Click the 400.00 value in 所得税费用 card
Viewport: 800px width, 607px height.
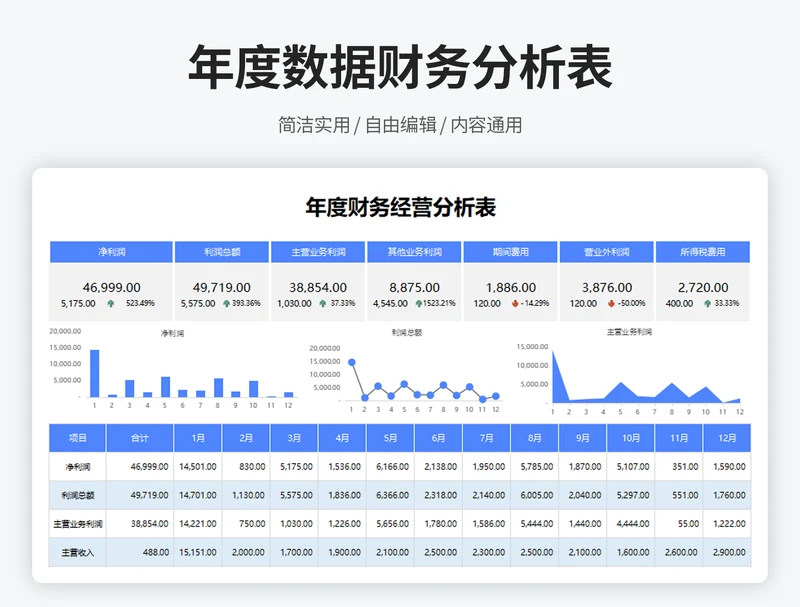click(679, 304)
